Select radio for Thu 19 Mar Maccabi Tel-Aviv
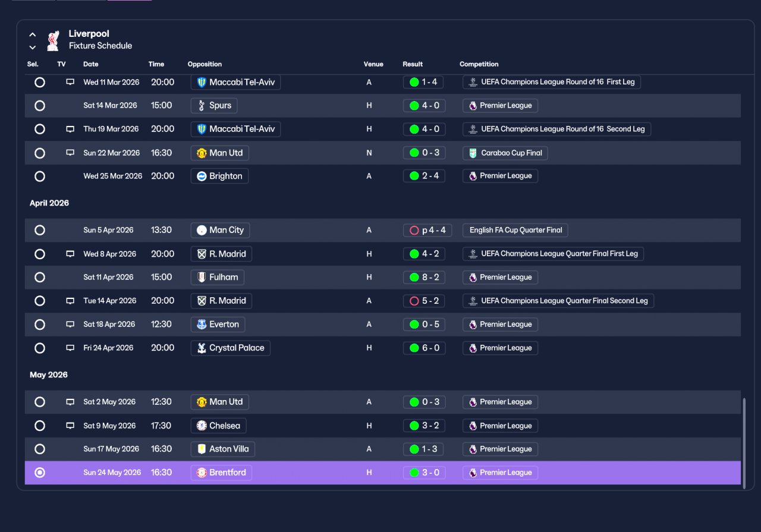The width and height of the screenshot is (761, 532). [40, 129]
